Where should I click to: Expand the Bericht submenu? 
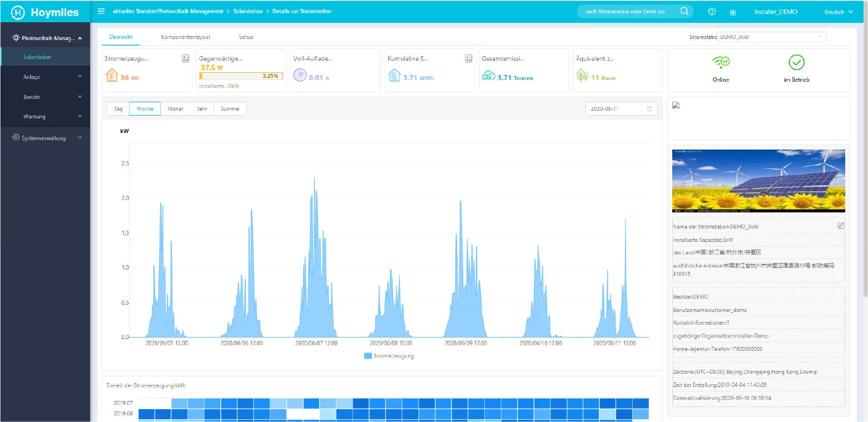coord(45,97)
